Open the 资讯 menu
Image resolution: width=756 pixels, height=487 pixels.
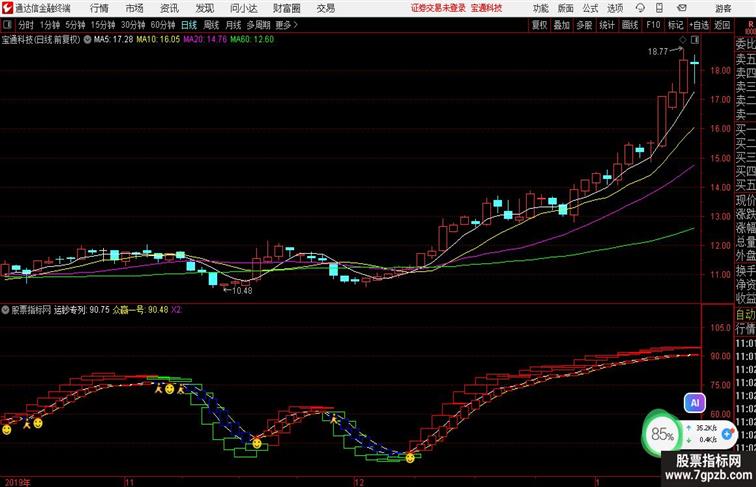pyautogui.click(x=169, y=8)
